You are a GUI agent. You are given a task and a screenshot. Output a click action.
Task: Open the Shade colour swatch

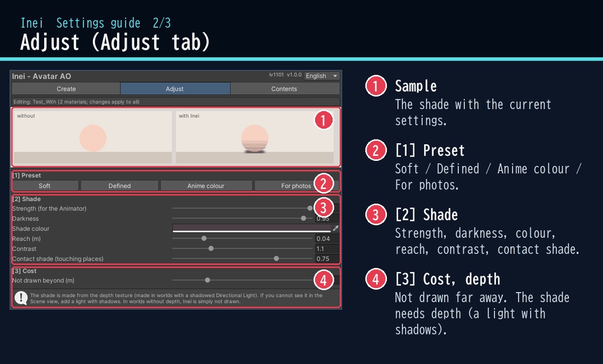click(x=251, y=228)
